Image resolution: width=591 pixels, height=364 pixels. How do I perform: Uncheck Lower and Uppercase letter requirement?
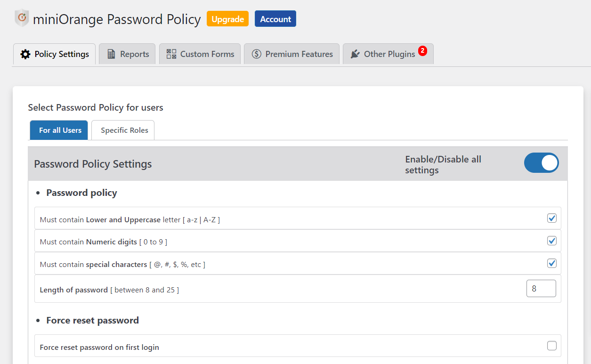(x=552, y=218)
